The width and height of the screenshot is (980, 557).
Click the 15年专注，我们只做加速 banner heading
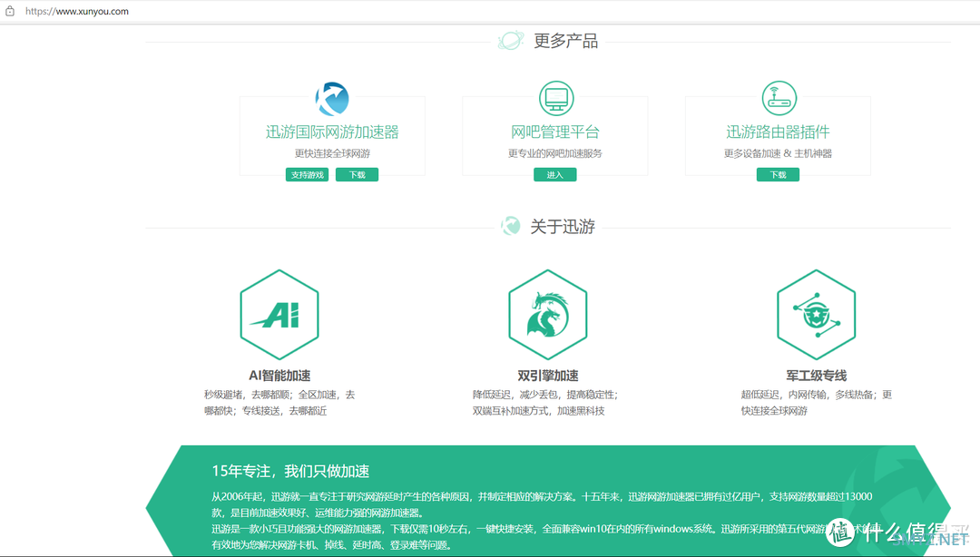point(290,472)
